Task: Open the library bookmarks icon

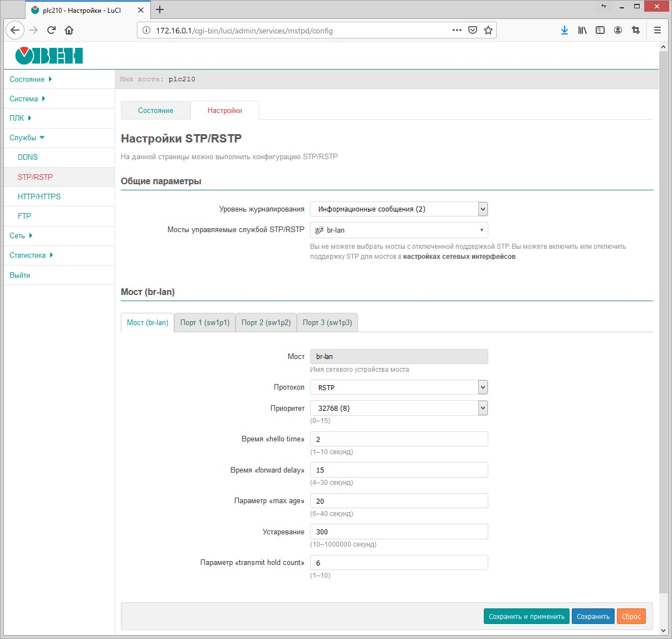Action: pyautogui.click(x=582, y=30)
